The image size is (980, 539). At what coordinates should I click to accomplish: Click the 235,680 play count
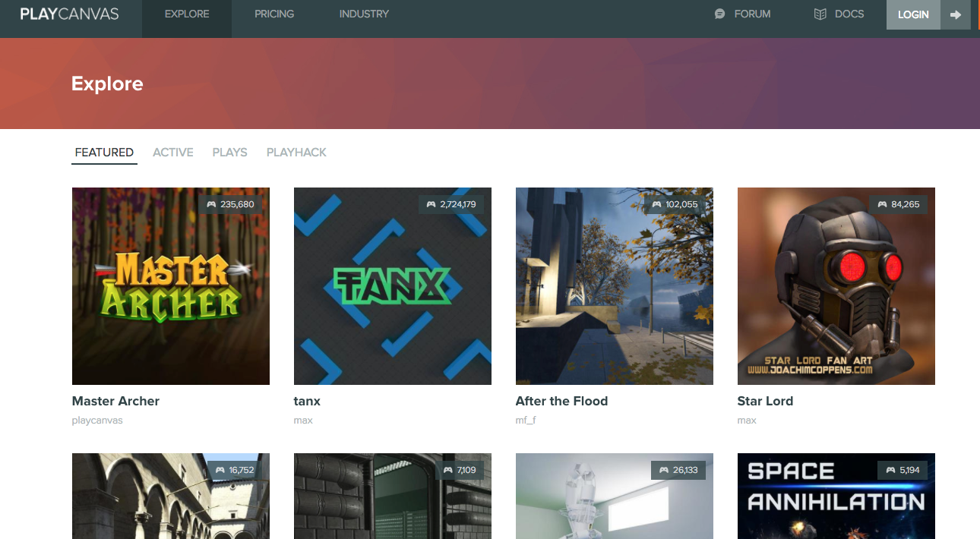pyautogui.click(x=237, y=204)
